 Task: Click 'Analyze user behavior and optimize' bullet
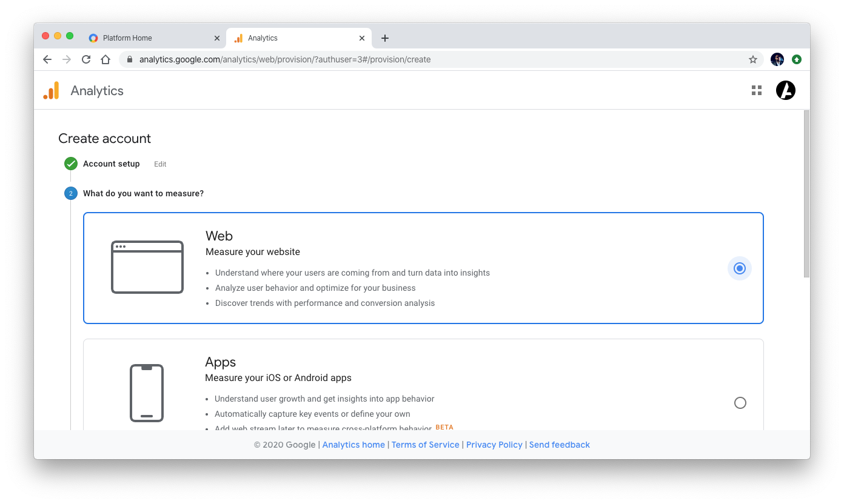coord(315,288)
